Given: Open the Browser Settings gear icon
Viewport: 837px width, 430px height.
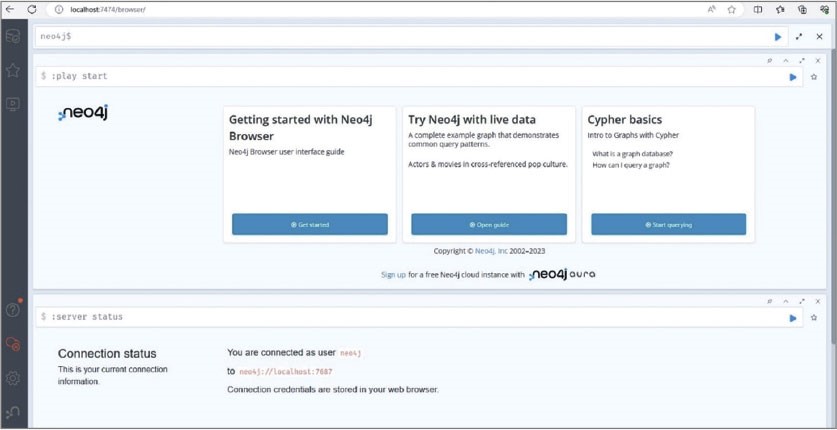Looking at the screenshot, I should [13, 378].
